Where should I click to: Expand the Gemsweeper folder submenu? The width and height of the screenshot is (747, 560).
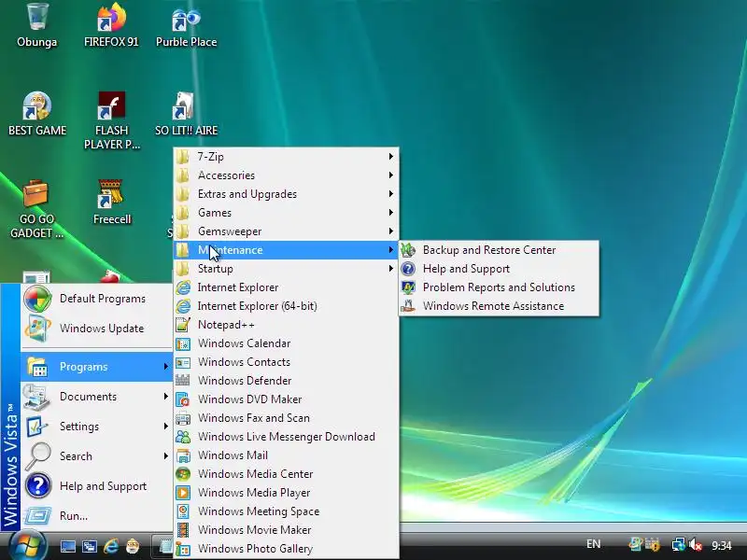tap(286, 231)
